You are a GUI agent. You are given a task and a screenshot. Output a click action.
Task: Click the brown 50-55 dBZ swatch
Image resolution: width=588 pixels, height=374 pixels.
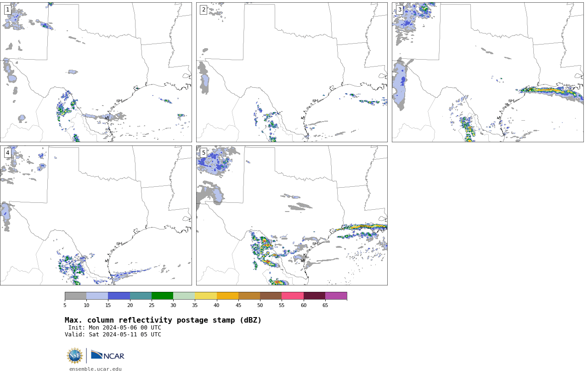click(271, 296)
